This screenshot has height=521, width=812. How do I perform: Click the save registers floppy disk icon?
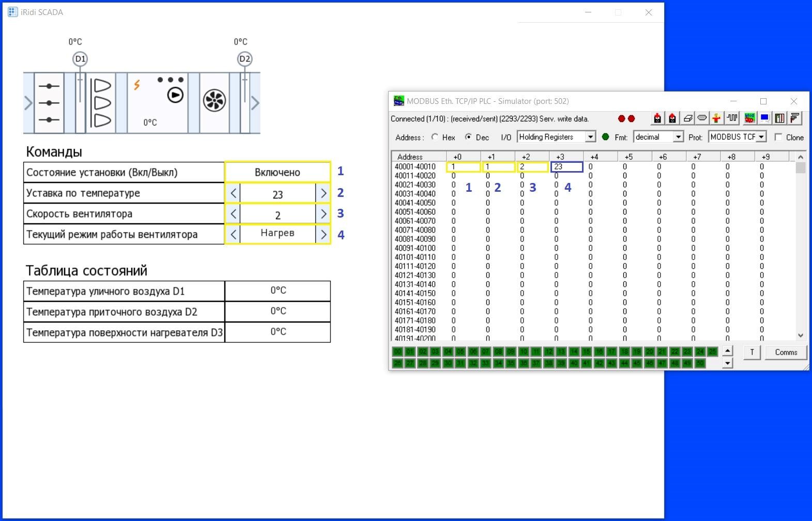(x=672, y=118)
